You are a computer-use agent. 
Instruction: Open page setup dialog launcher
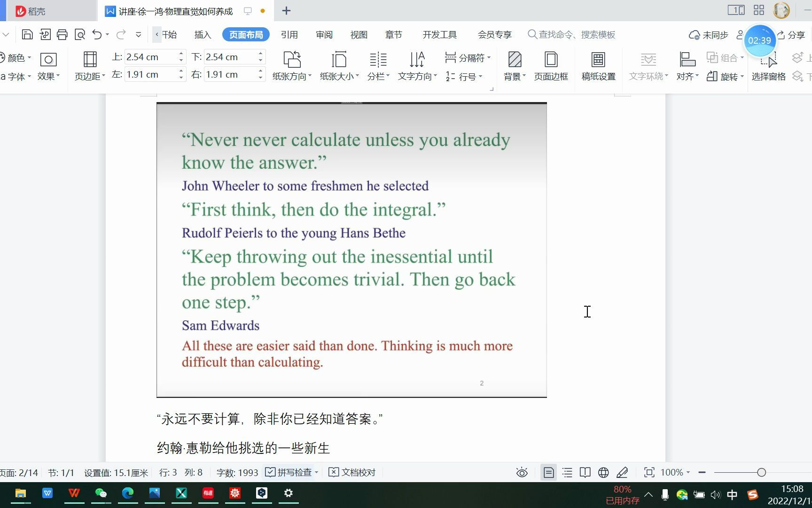point(492,88)
